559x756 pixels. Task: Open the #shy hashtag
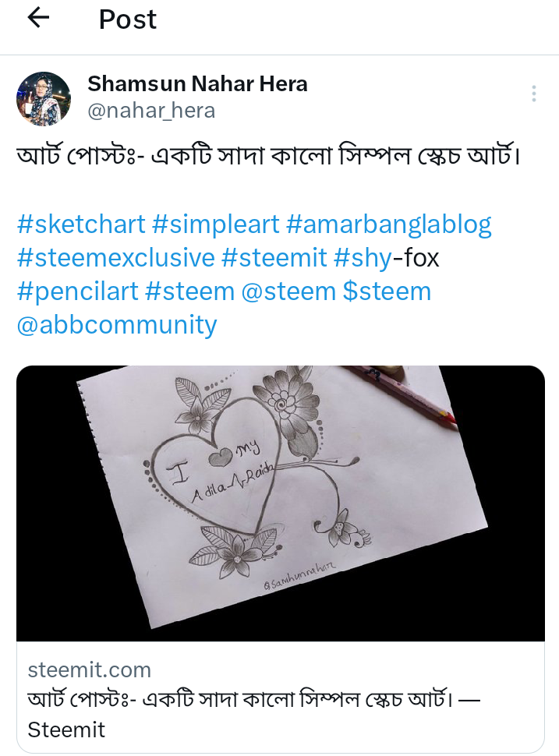363,259
